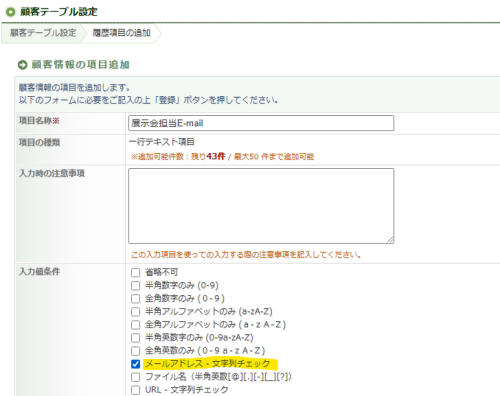Enable the 省略不可 checkbox
The image size is (500, 396).
[x=135, y=273]
